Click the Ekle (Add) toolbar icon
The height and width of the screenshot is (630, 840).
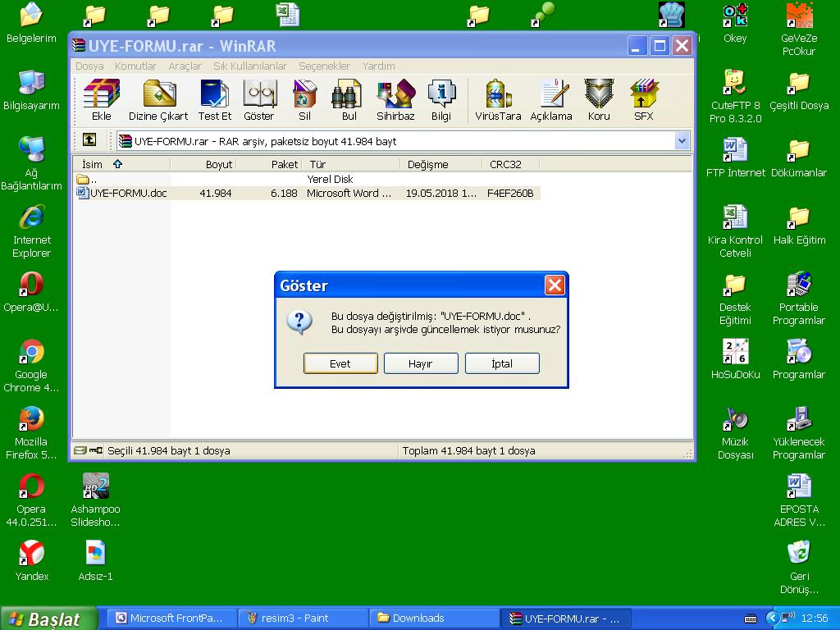[x=102, y=100]
